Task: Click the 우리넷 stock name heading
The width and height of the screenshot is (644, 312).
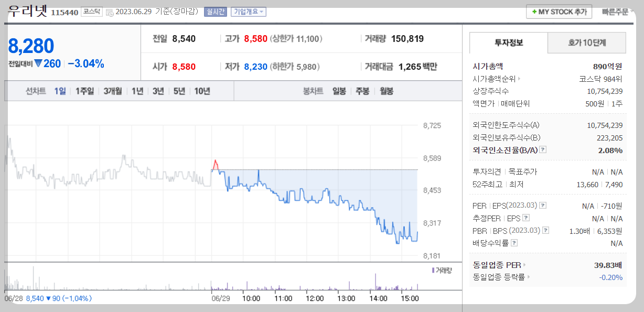Action: [27, 10]
